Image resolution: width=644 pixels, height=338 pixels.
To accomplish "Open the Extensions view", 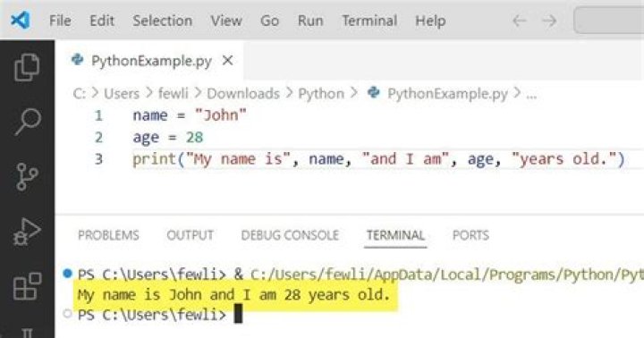I will (x=28, y=286).
